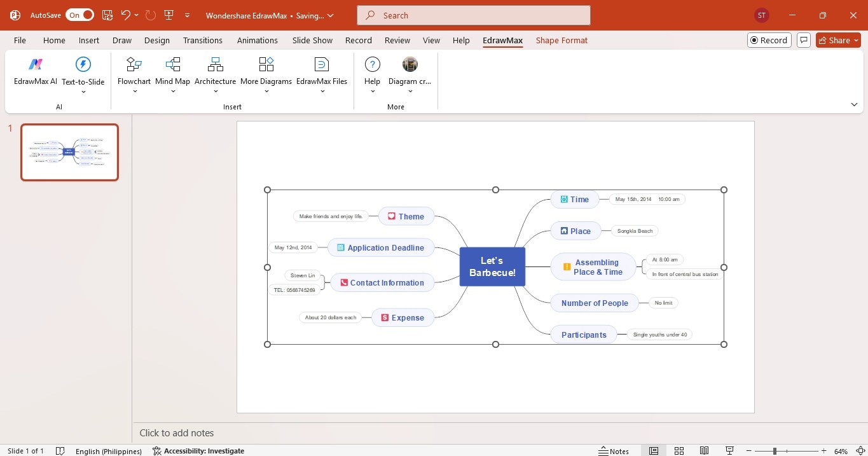Image resolution: width=868 pixels, height=456 pixels.
Task: Click the PowerPoint app icon
Action: click(x=15, y=15)
